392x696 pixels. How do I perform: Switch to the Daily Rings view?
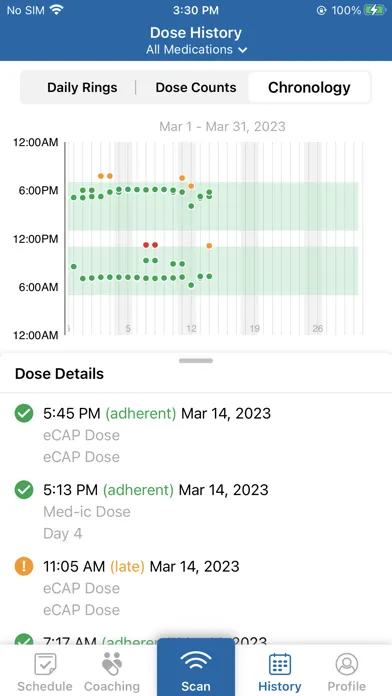(x=82, y=87)
